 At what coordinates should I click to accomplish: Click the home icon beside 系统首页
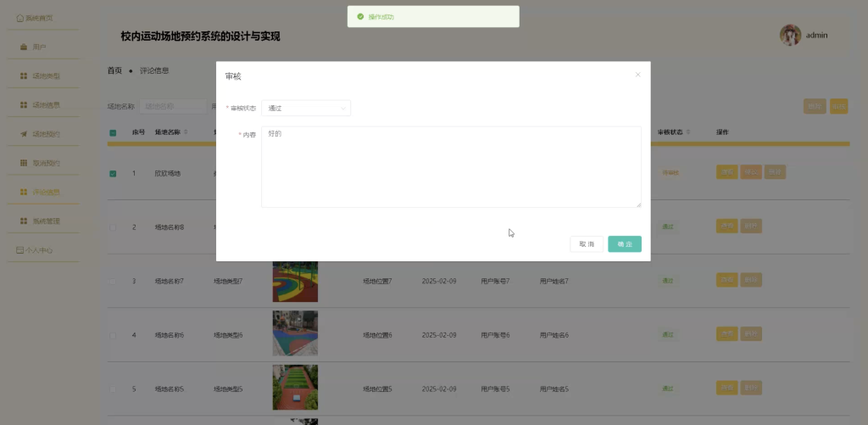(x=20, y=18)
